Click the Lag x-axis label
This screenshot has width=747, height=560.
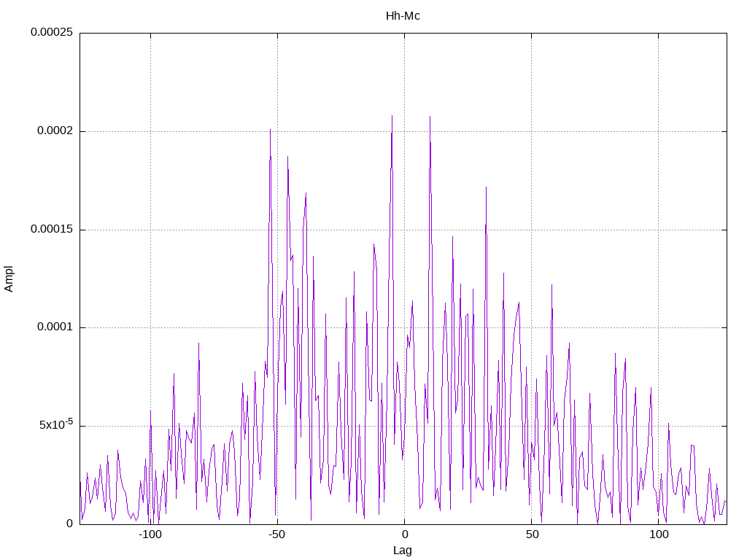(x=402, y=550)
